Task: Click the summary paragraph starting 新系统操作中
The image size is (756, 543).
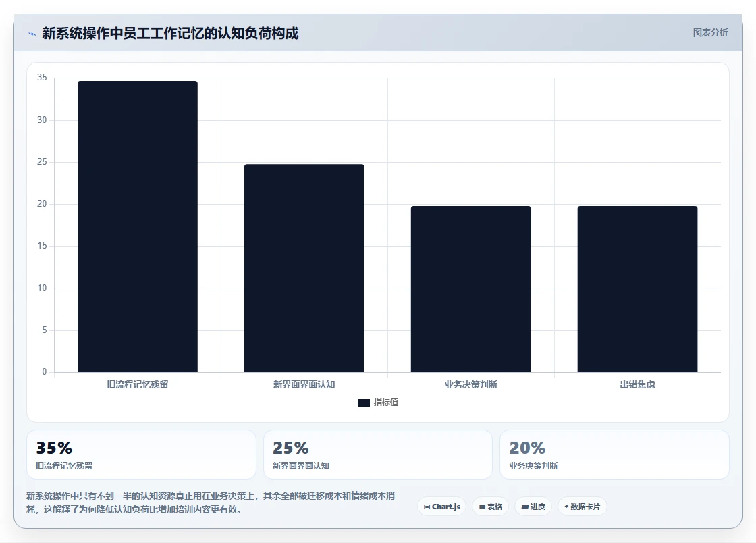Action: 211,502
